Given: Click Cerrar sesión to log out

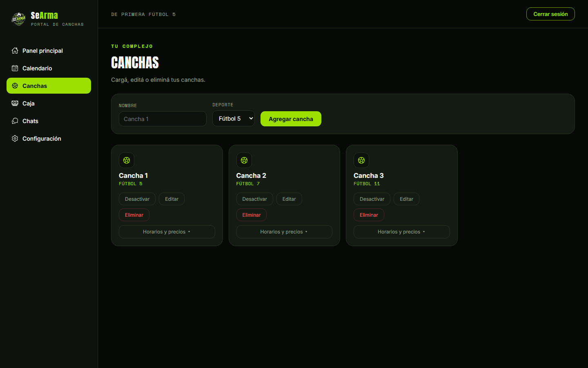Looking at the screenshot, I should (x=550, y=14).
